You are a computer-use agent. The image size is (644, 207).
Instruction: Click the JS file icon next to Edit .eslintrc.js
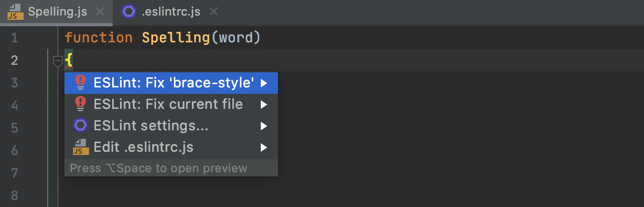[x=80, y=147]
